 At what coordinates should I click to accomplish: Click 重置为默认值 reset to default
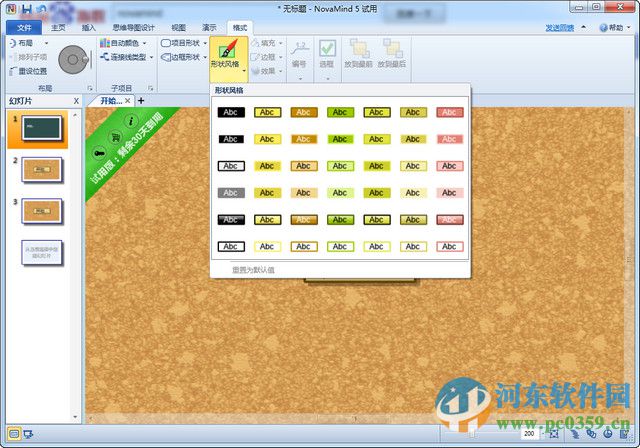pos(253,270)
